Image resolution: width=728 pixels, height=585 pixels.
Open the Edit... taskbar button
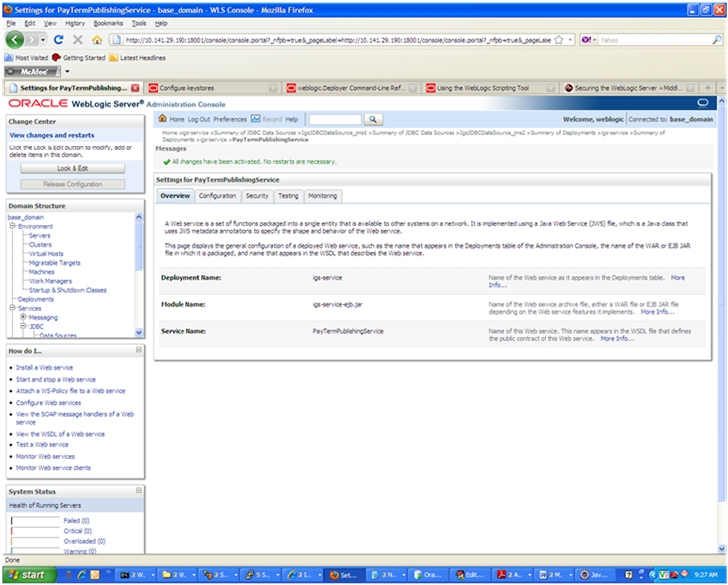[470, 575]
